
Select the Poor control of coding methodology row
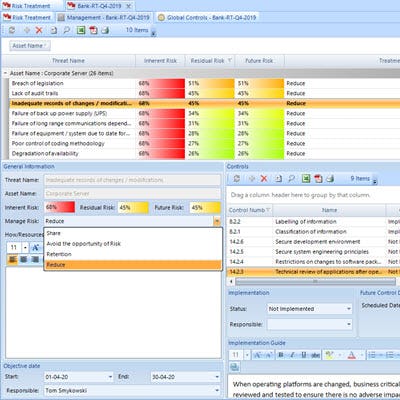pyautogui.click(x=204, y=143)
